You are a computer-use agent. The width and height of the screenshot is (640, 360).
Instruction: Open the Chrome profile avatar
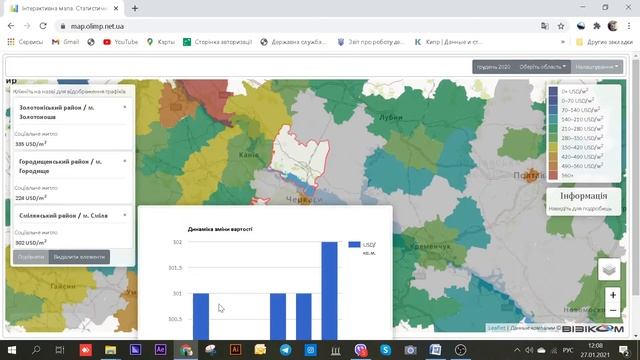[x=612, y=26]
